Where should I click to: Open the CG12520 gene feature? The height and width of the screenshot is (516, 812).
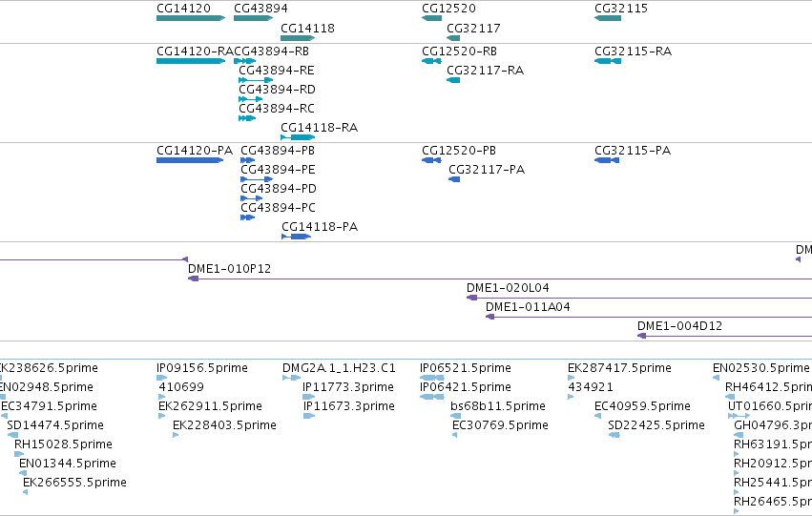(x=431, y=18)
